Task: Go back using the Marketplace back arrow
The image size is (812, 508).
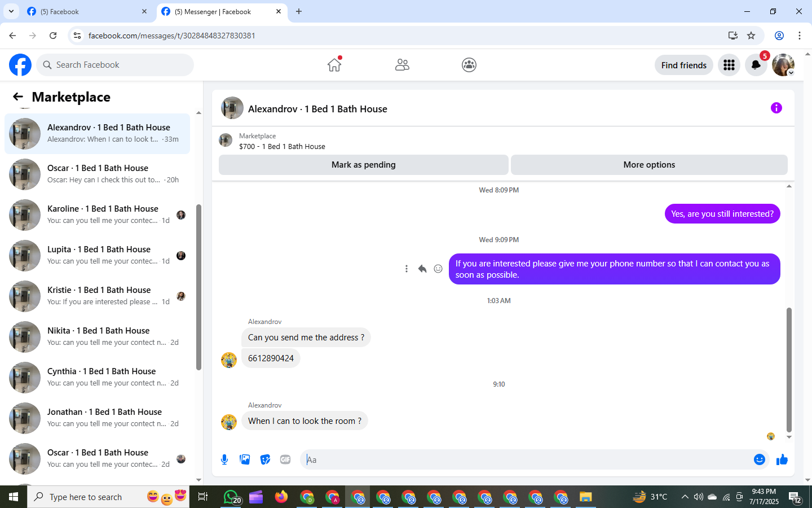Action: pos(18,97)
